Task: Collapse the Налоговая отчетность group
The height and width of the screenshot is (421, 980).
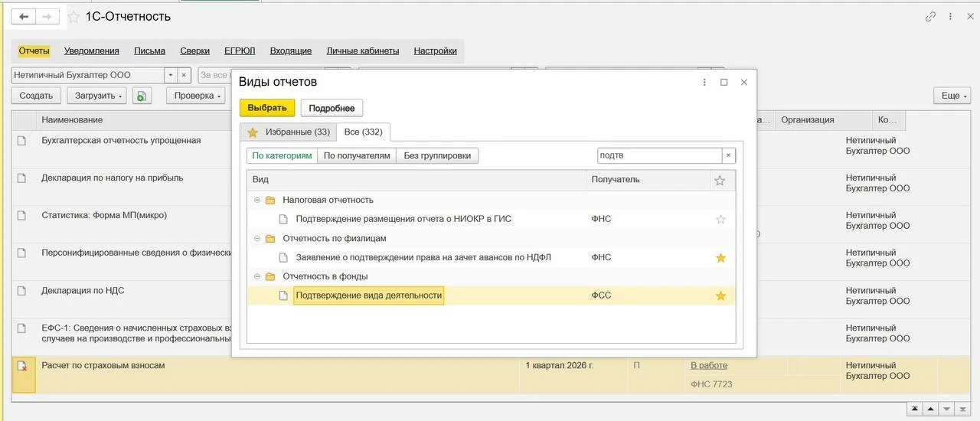Action: (x=256, y=201)
